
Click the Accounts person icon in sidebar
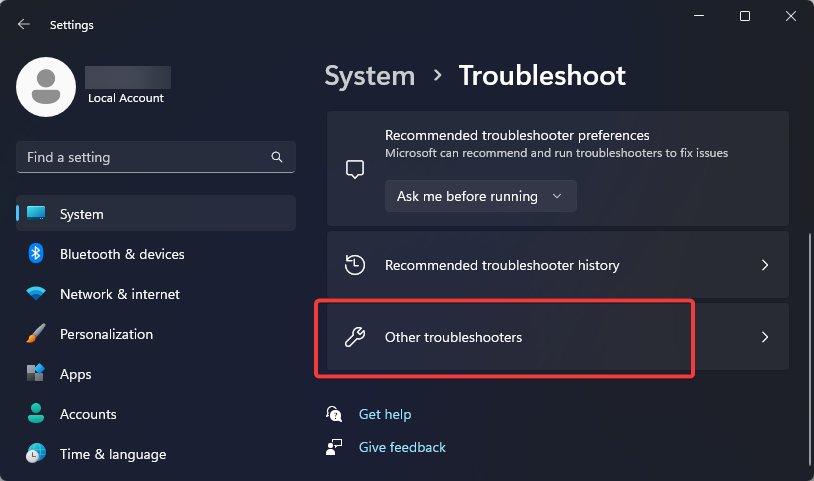[x=36, y=413]
